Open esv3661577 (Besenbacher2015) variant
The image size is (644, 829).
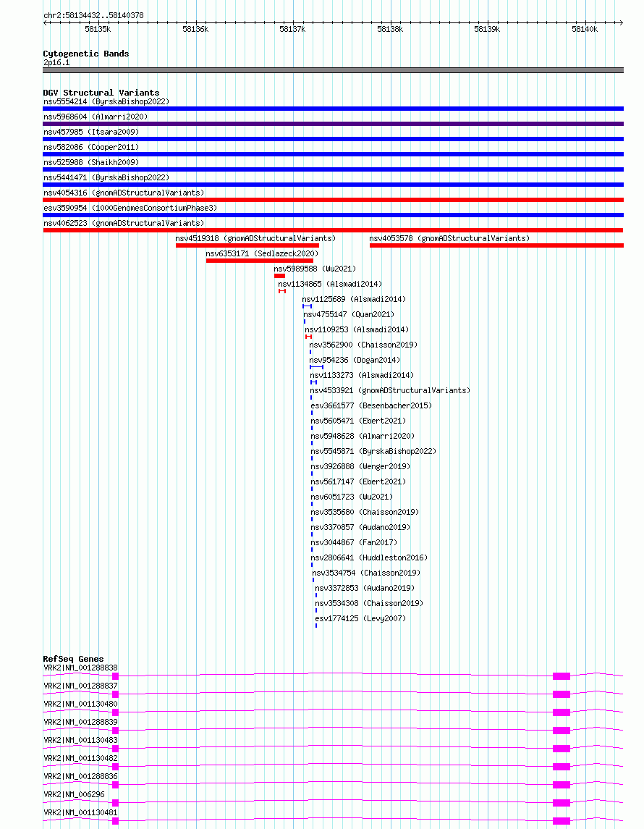click(x=371, y=406)
